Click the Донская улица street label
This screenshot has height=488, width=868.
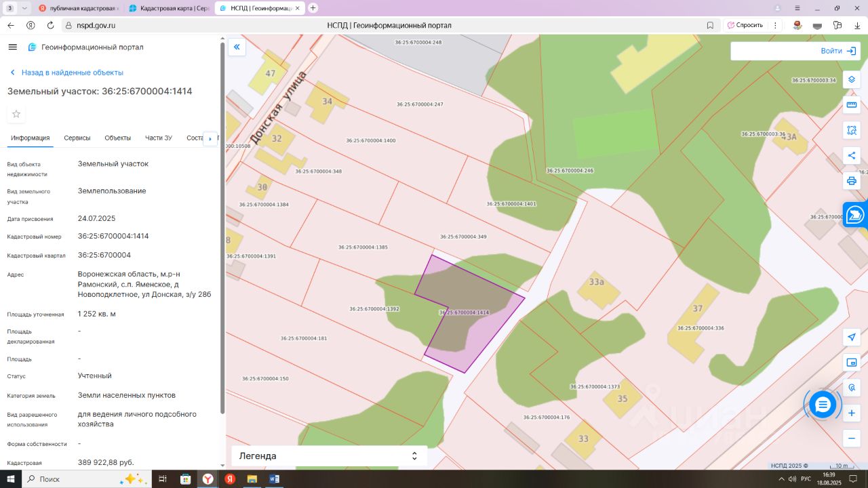point(278,107)
